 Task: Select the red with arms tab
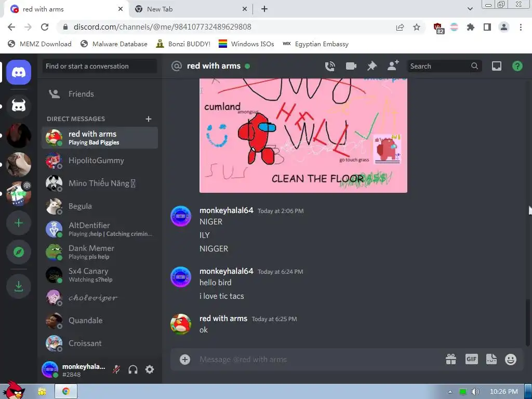tap(66, 9)
